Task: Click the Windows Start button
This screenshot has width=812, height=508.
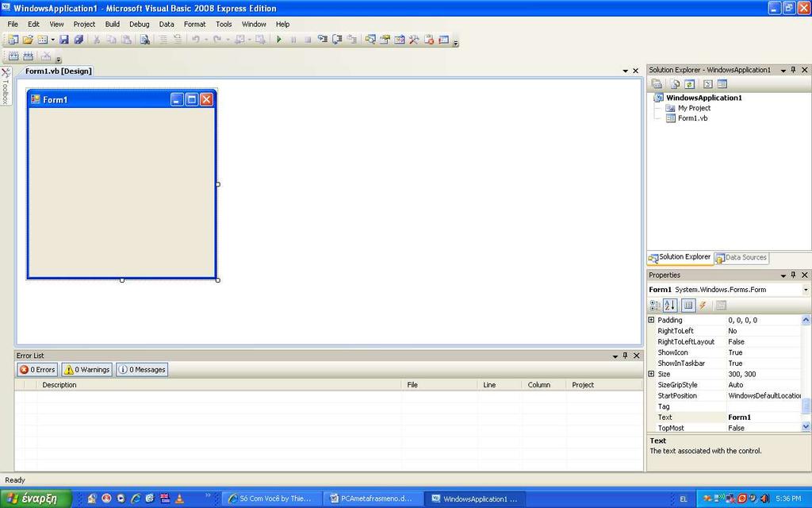Action: click(36, 498)
